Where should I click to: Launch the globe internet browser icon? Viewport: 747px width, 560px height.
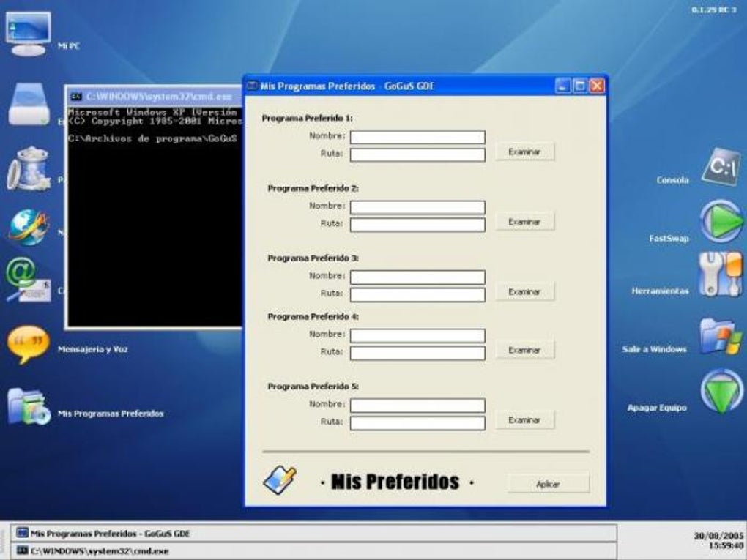pyautogui.click(x=29, y=228)
